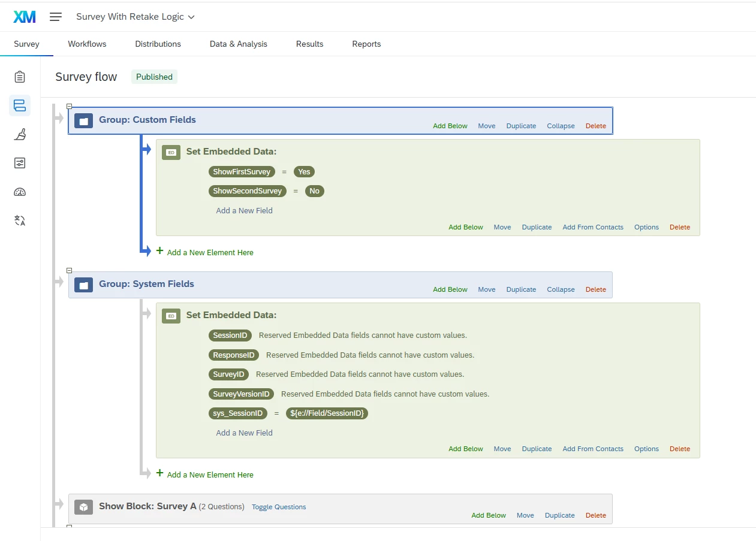
Task: Click Add From Contacts in Custom Fields embedded data
Action: (593, 227)
